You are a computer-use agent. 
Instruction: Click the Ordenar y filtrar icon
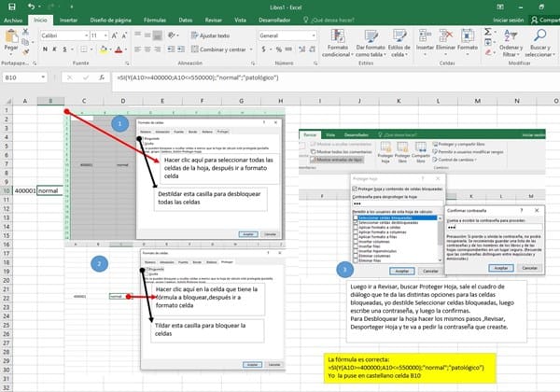pos(508,35)
